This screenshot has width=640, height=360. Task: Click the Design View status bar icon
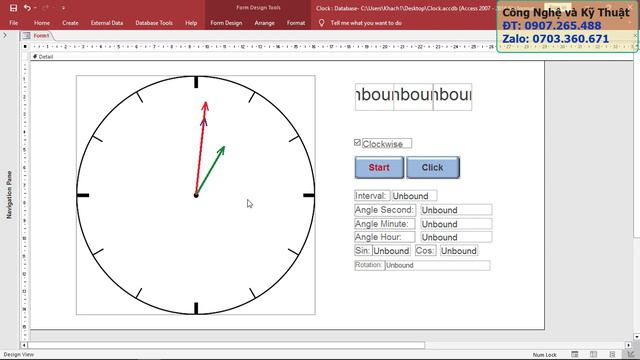pyautogui.click(x=631, y=354)
